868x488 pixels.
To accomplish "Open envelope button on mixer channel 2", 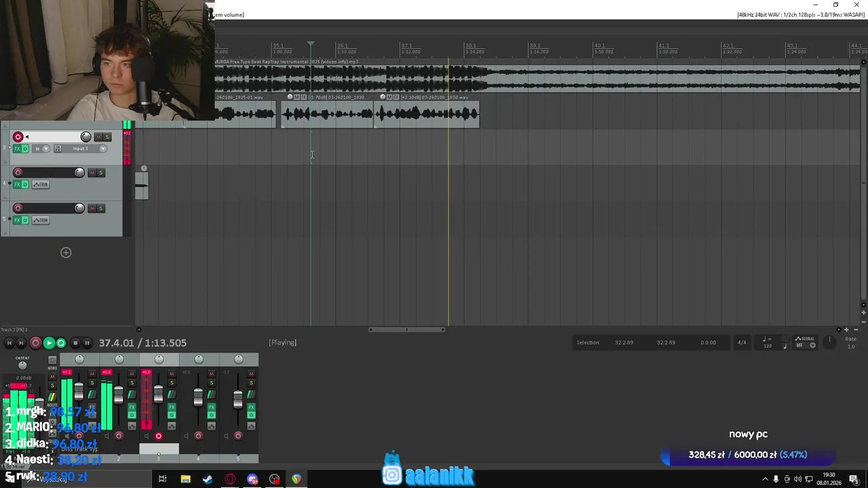I will (132, 426).
